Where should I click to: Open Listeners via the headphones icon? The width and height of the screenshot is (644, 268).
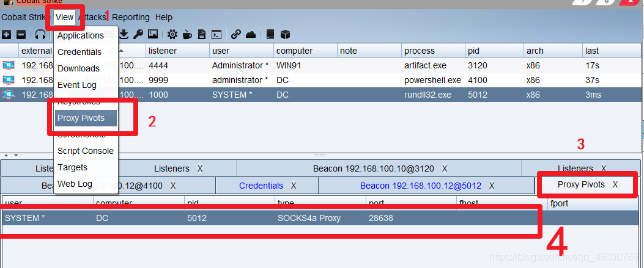point(40,35)
